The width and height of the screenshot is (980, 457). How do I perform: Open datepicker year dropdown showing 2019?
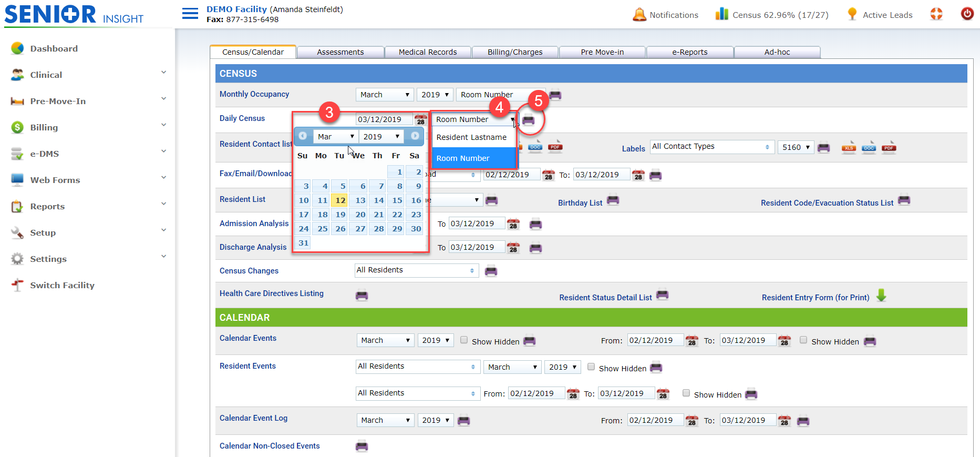(381, 137)
